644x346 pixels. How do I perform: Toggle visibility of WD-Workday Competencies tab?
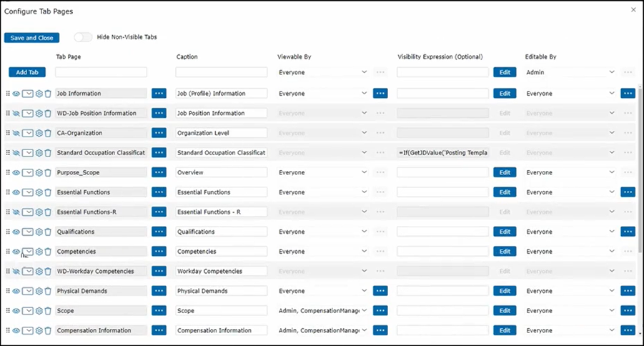pyautogui.click(x=16, y=272)
